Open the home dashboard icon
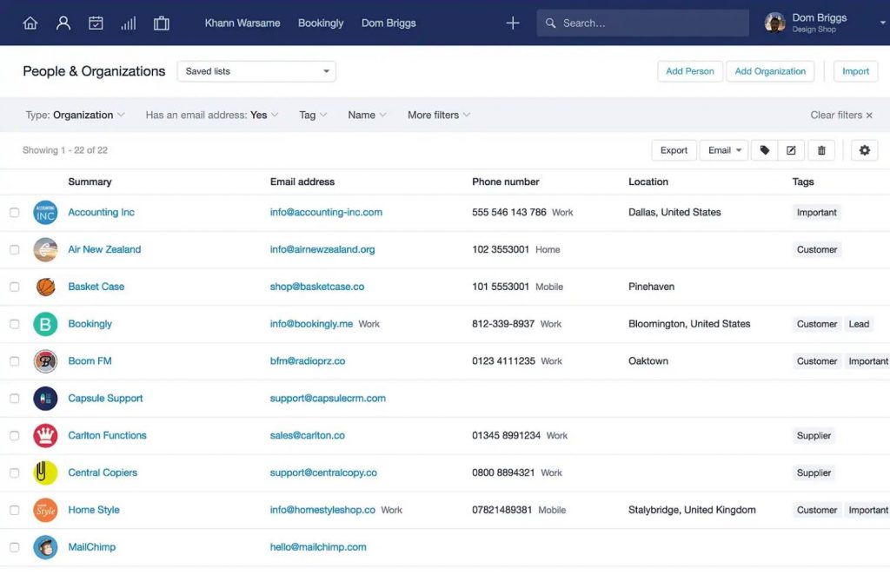This screenshot has height=588, width=890. tap(30, 23)
